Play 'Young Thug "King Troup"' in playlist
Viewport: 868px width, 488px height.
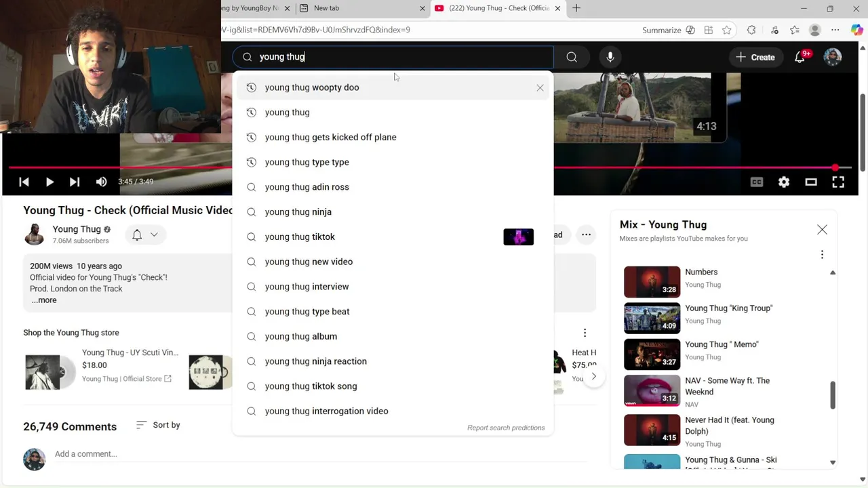726,318
